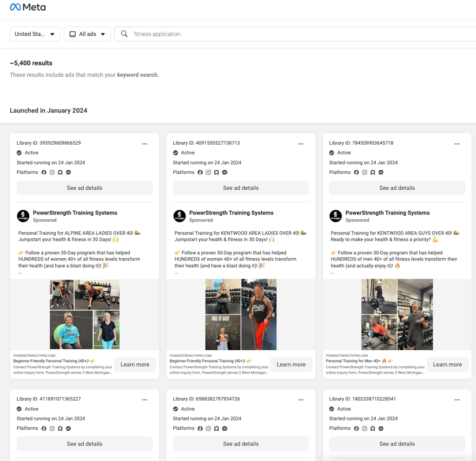The width and height of the screenshot is (476, 461).
Task: Open PowerStrength Training Systems page in Alpine ad
Action: [x=75, y=213]
